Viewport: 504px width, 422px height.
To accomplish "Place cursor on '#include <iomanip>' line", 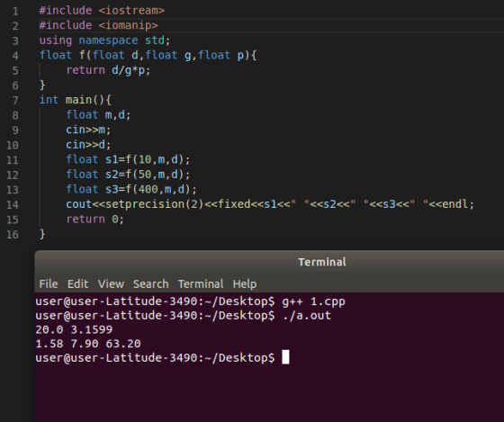I will [99, 25].
